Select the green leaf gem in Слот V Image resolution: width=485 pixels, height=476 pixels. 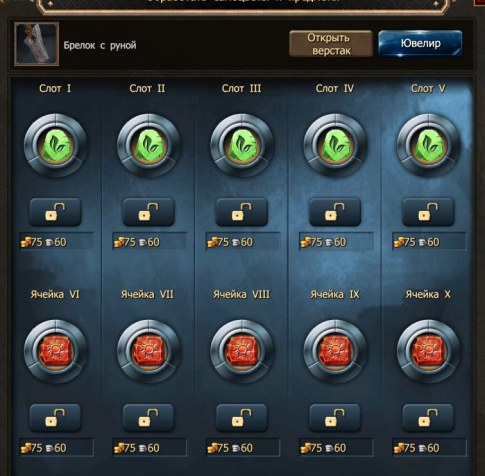428,146
